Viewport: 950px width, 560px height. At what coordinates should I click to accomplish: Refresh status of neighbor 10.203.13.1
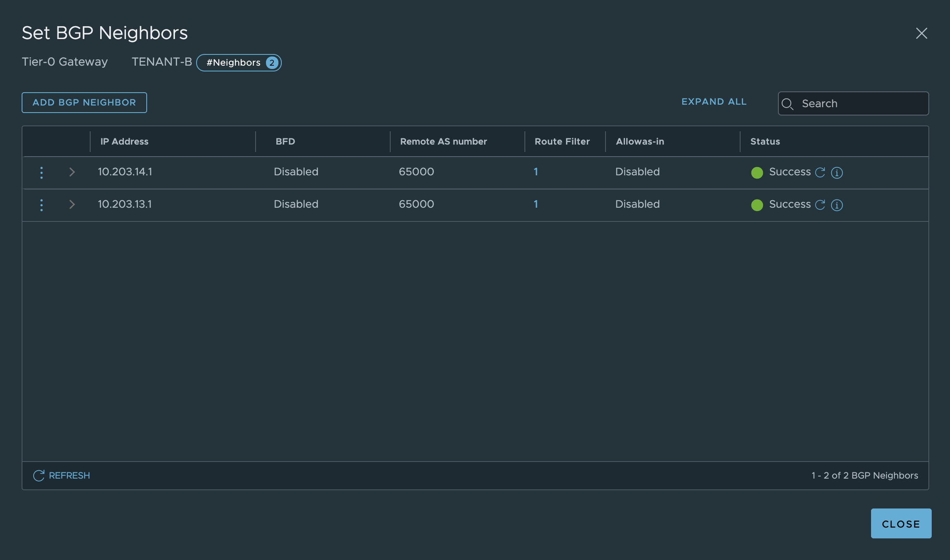pos(820,205)
